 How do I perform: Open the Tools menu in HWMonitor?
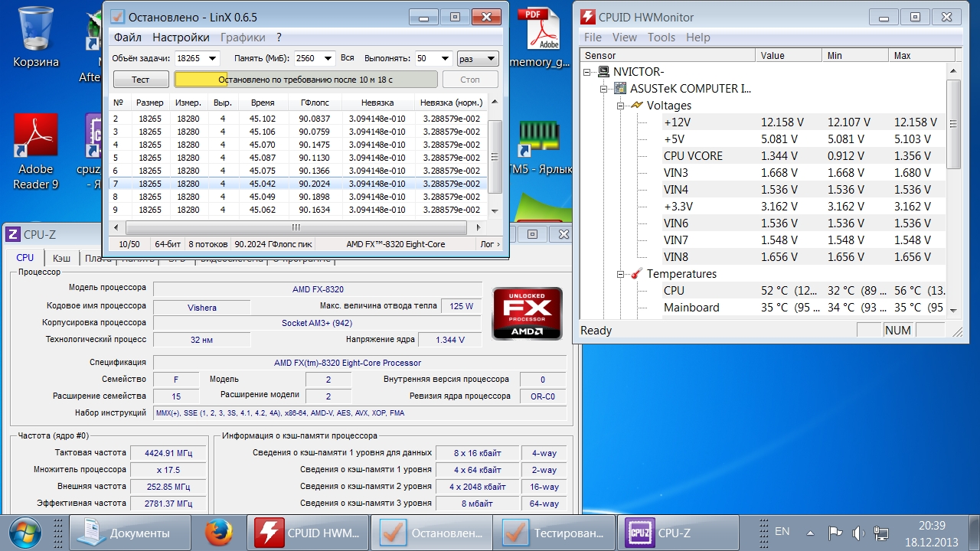point(661,37)
